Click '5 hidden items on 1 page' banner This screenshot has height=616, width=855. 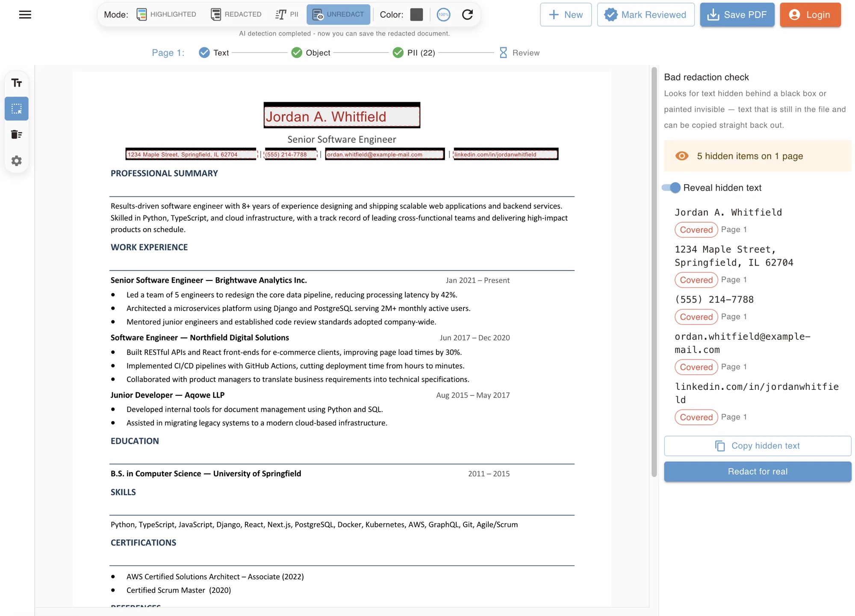pos(758,156)
